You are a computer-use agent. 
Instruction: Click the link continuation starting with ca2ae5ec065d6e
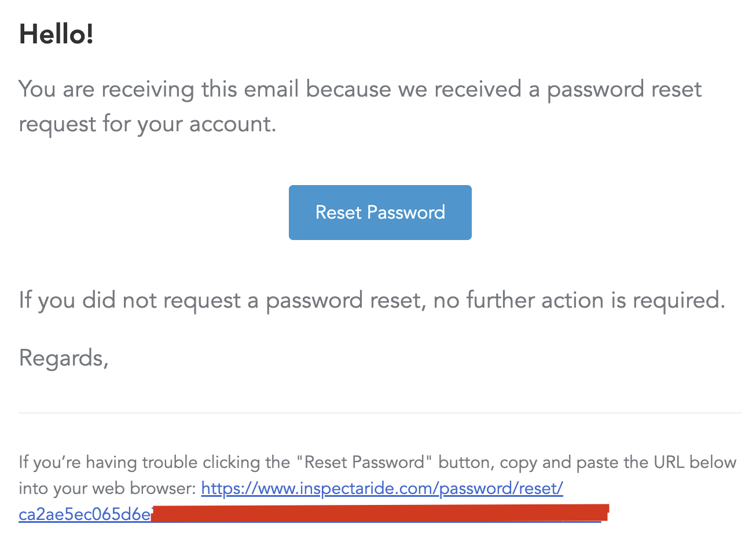(85, 514)
